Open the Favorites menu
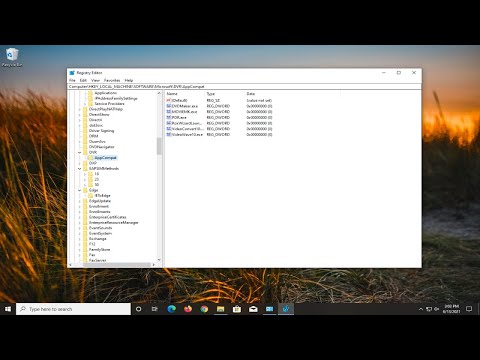 point(112,80)
